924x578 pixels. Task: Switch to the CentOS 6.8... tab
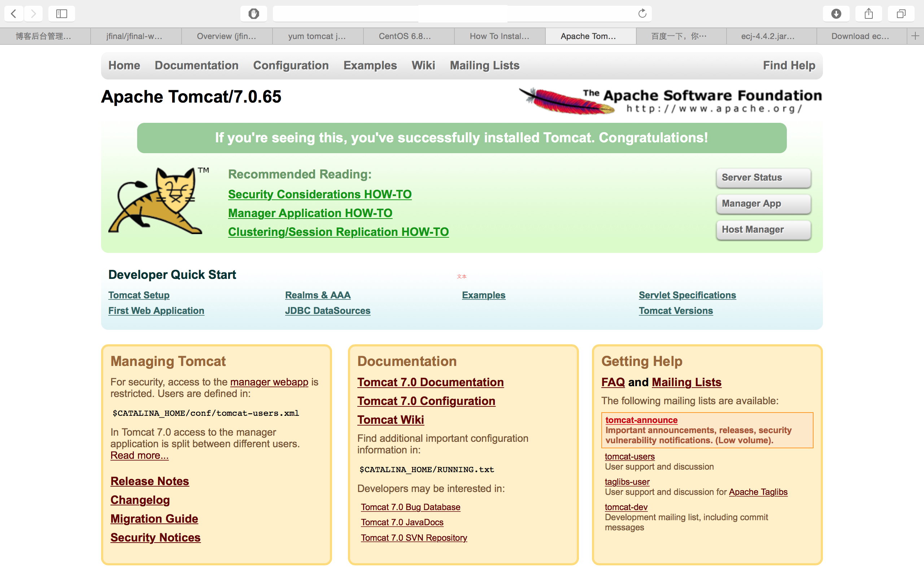point(409,36)
